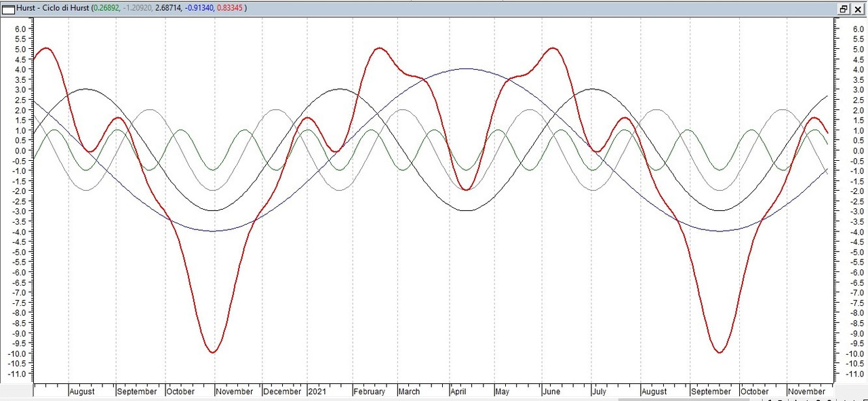The image size is (868, 401).
Task: Select the May label on time axis
Action: pos(502,392)
